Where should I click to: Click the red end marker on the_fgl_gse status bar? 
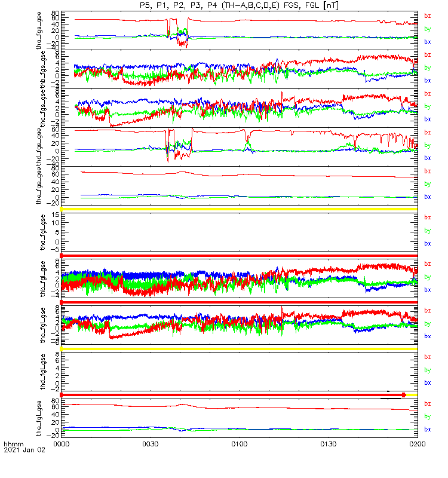point(404,395)
